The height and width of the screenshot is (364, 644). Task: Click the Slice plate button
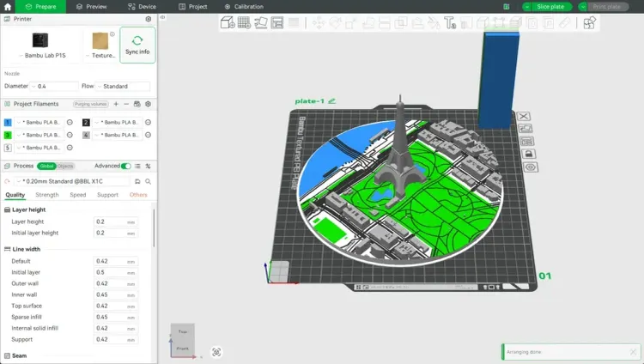(x=550, y=7)
